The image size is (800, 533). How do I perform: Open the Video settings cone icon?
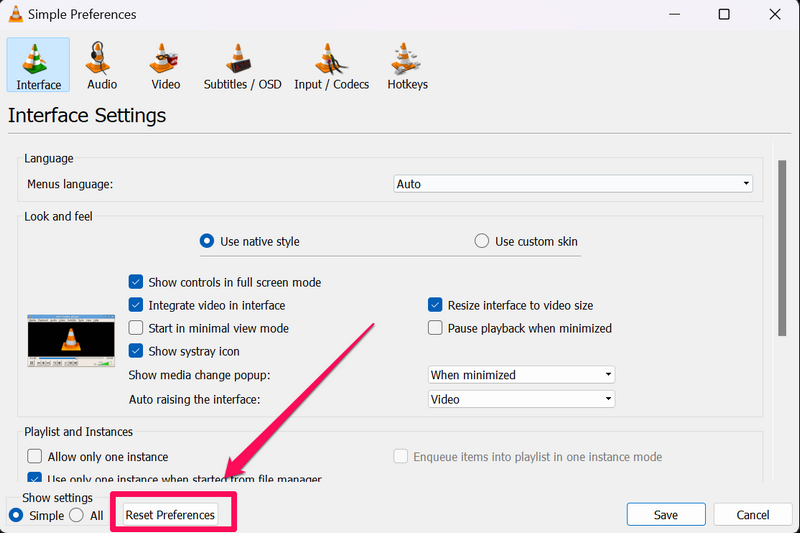(165, 60)
